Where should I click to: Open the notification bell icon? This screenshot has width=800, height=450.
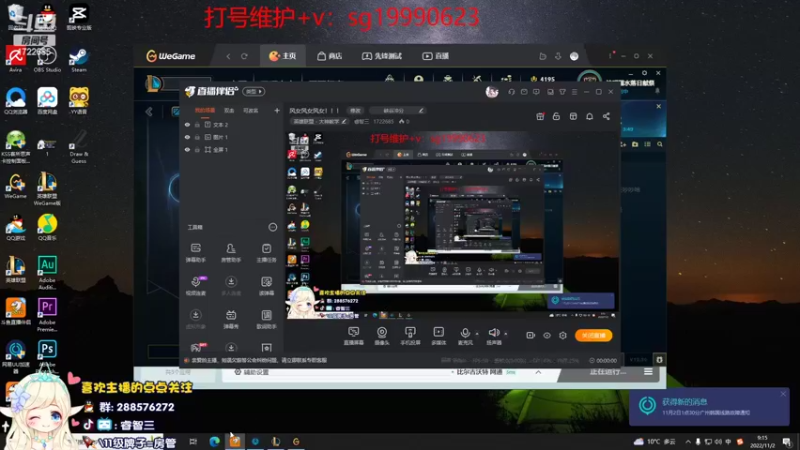(x=589, y=116)
